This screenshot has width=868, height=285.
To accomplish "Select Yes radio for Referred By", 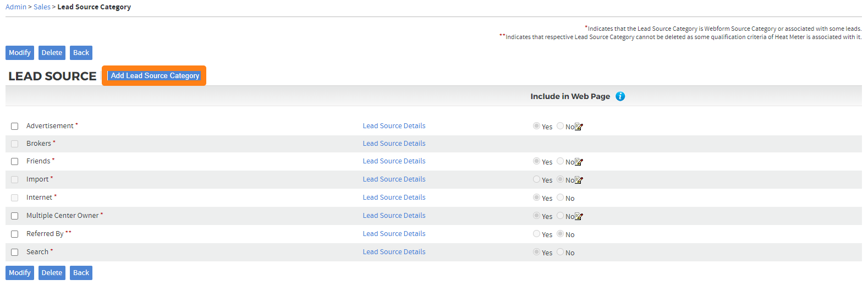I will pos(536,234).
